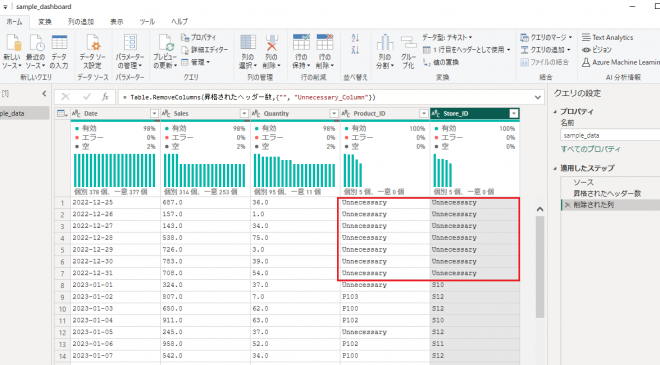Click 値の置換 (Replace Values)

441,62
